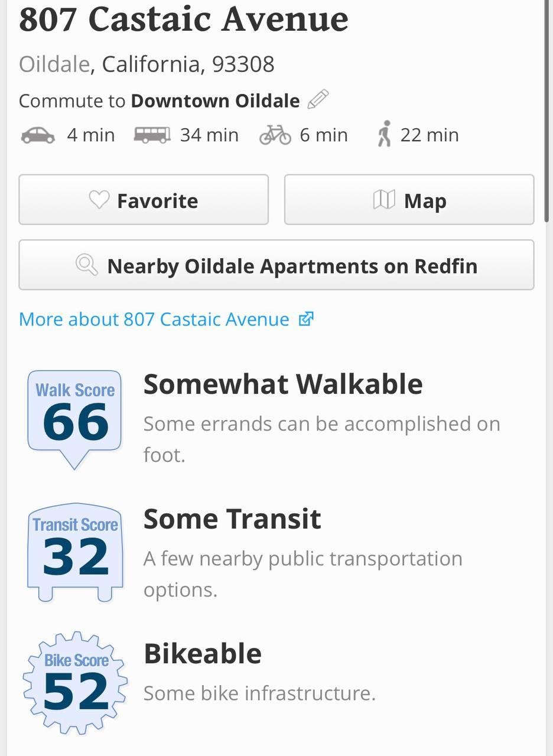Open the Map button
The width and height of the screenshot is (553, 756).
(409, 200)
